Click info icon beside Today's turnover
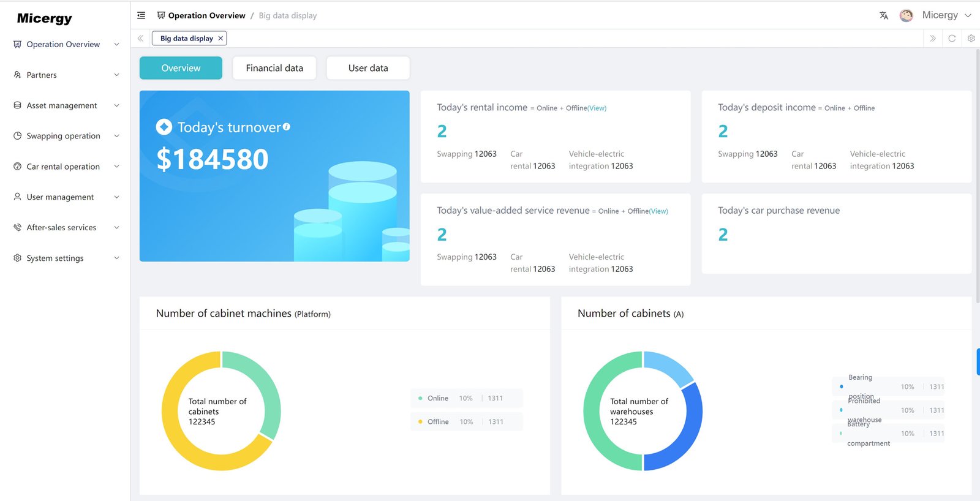Viewport: 980px width, 501px height. (x=287, y=127)
